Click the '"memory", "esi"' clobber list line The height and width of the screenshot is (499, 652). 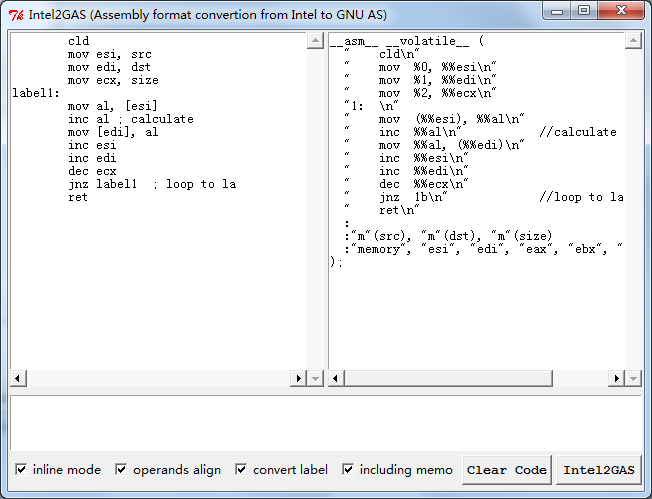(x=483, y=249)
